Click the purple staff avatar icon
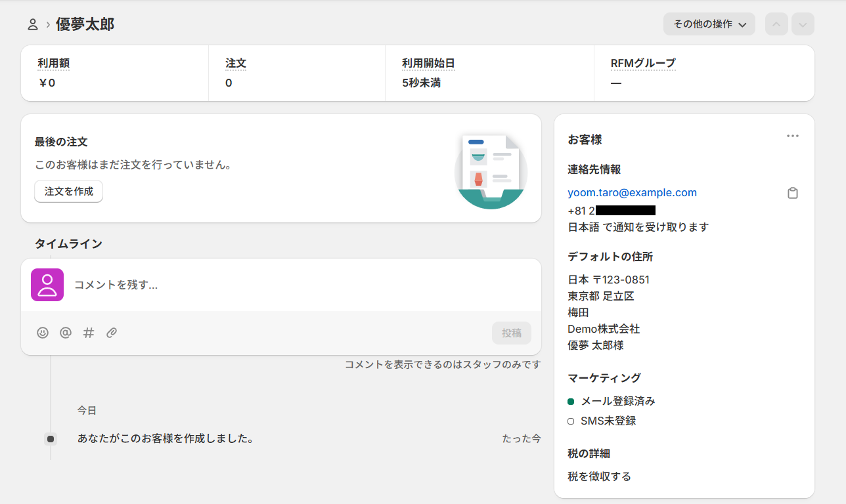 [47, 285]
